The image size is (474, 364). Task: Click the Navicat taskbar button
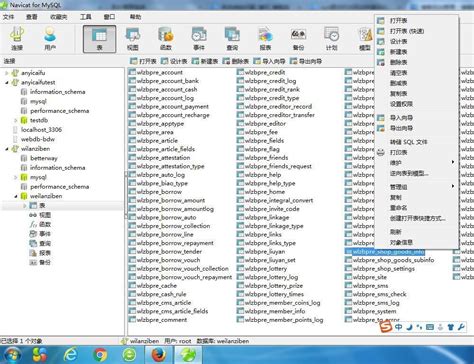pyautogui.click(x=188, y=355)
